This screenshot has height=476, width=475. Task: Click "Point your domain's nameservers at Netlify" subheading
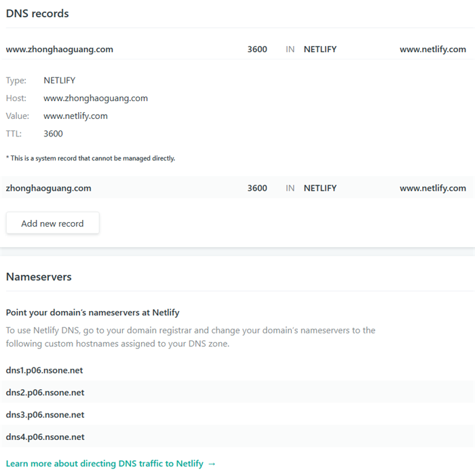tap(92, 313)
